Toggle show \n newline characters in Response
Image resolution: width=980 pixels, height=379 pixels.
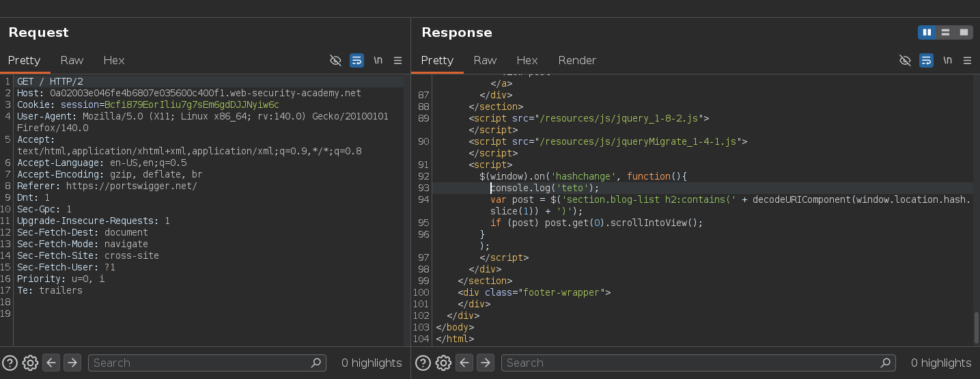point(947,60)
